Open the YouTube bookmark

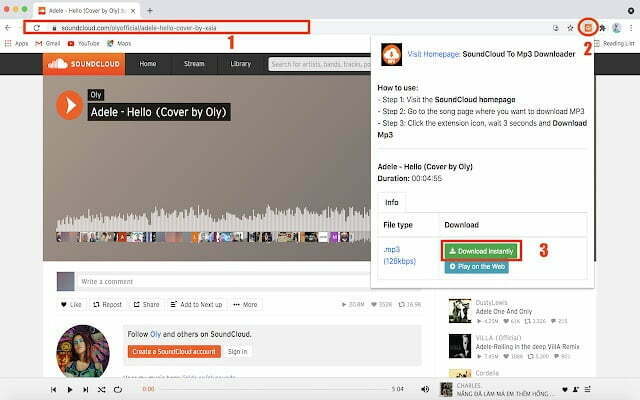[84, 43]
